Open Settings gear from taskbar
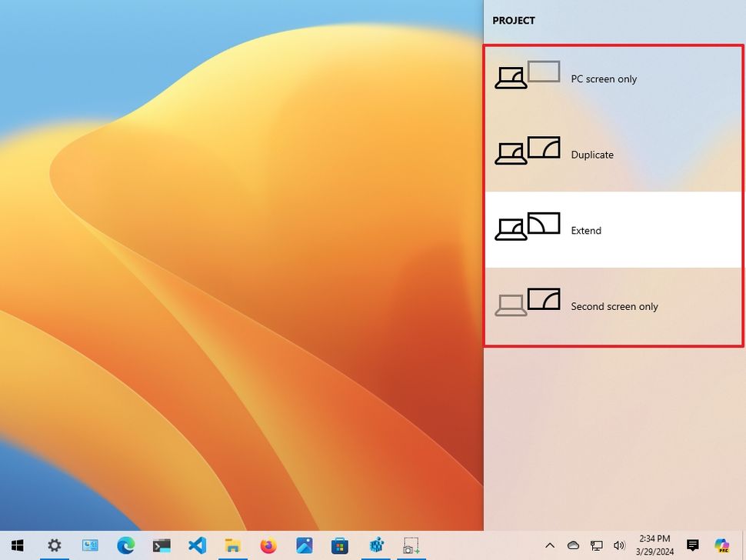Image resolution: width=746 pixels, height=560 pixels. coord(54,545)
